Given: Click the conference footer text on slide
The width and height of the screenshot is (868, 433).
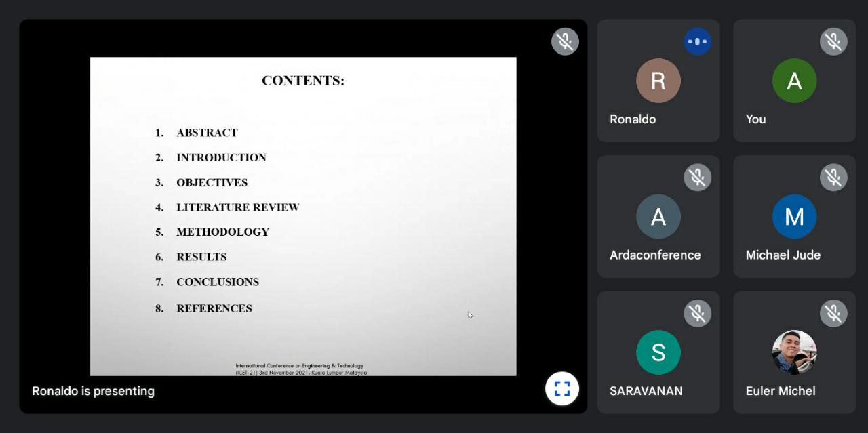Looking at the screenshot, I should 301,369.
